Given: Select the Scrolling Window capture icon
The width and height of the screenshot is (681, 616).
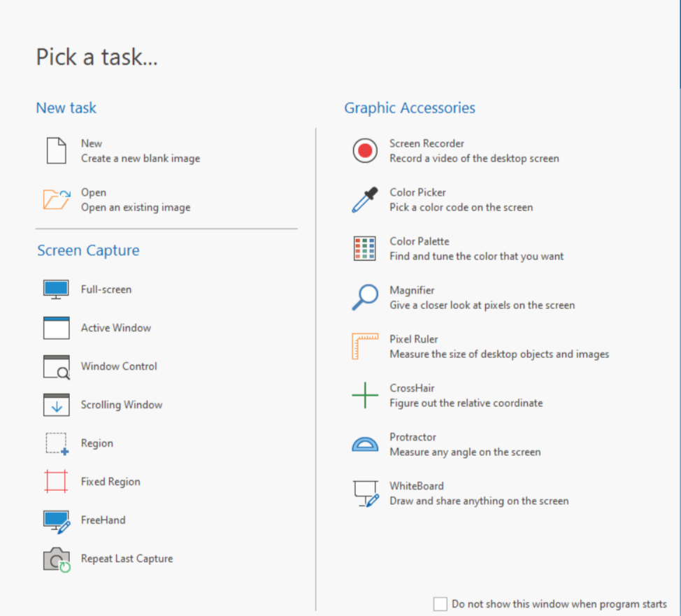Looking at the screenshot, I should 56,405.
